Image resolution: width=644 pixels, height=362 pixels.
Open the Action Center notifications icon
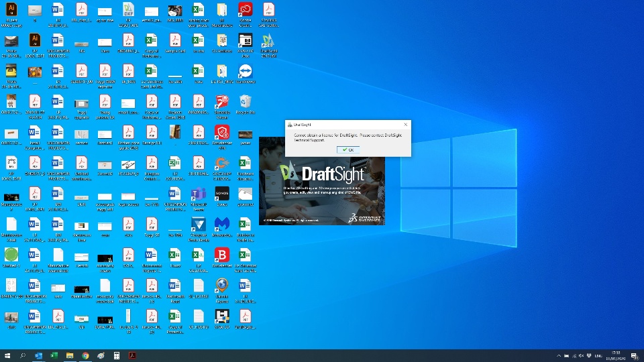[635, 356]
